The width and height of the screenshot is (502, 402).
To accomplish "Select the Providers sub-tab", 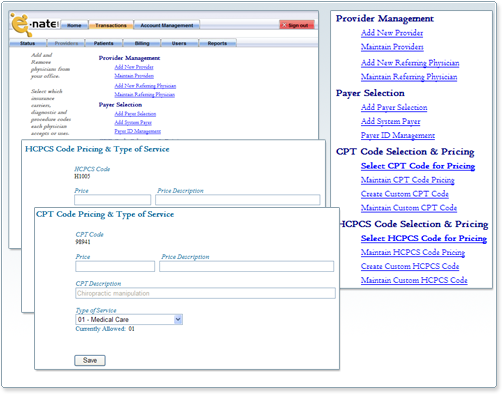I will [x=66, y=43].
